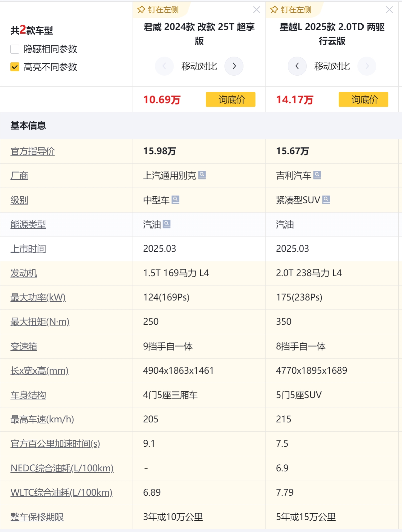The width and height of the screenshot is (402, 532).
Task: Click 5门5座SUV body structure value
Action: tap(299, 395)
